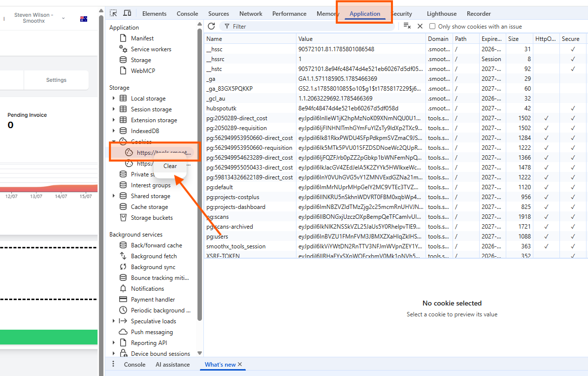588x376 pixels.
Task: Expand the Extension storage tree node
Action: pos(114,120)
